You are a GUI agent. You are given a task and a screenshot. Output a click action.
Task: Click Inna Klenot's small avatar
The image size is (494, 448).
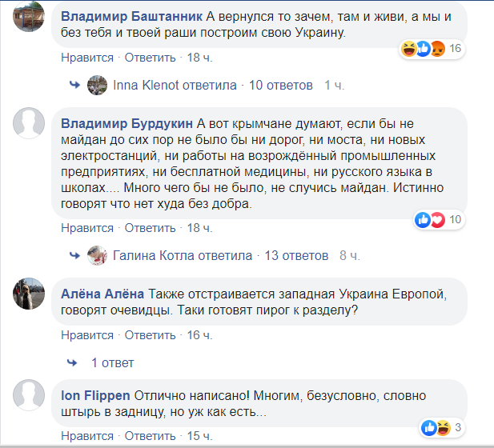(x=97, y=85)
